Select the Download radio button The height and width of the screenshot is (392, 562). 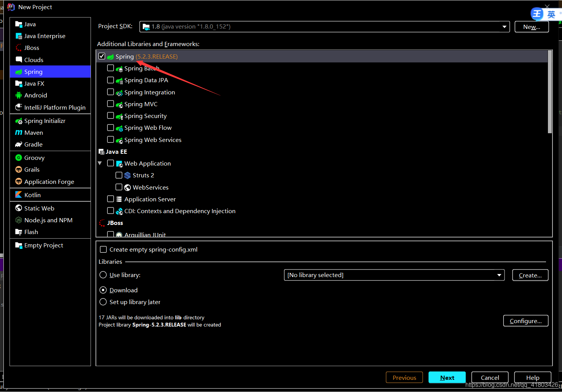103,290
